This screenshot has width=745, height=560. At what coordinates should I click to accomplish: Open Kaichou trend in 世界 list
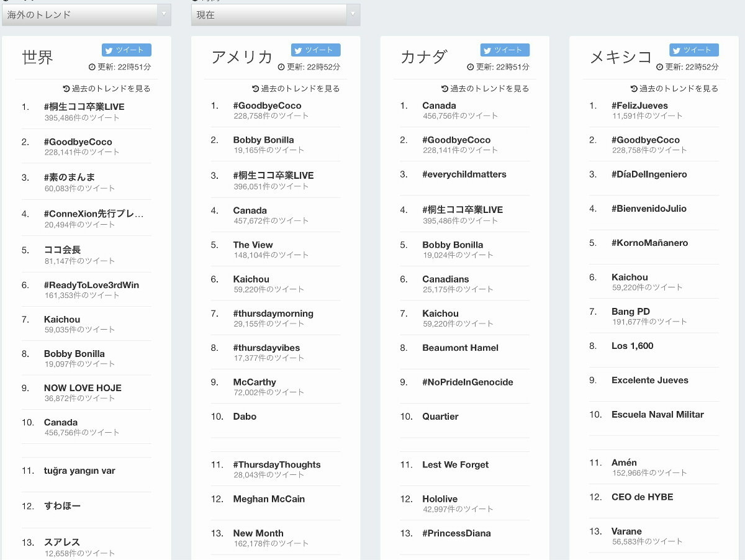(x=62, y=319)
